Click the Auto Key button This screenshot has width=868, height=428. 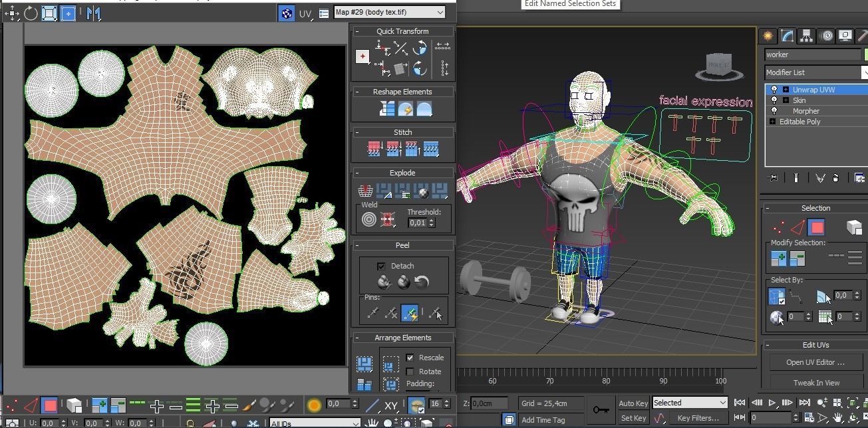pos(633,403)
